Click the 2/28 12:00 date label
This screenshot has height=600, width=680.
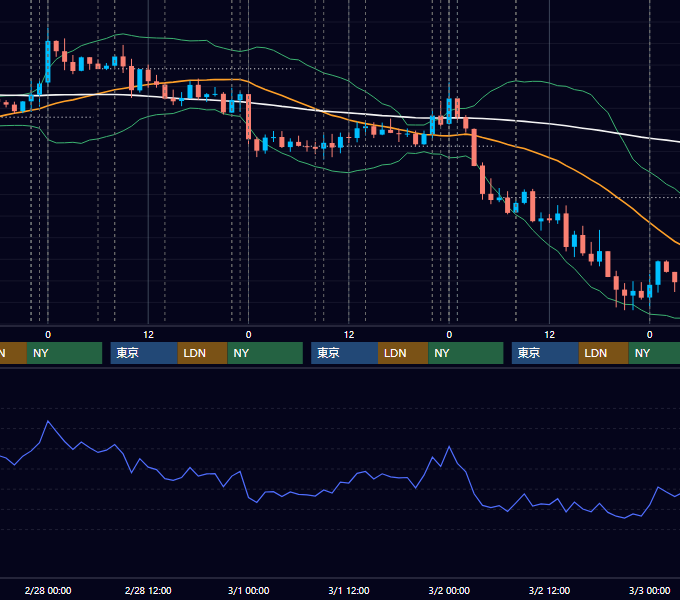click(x=148, y=590)
